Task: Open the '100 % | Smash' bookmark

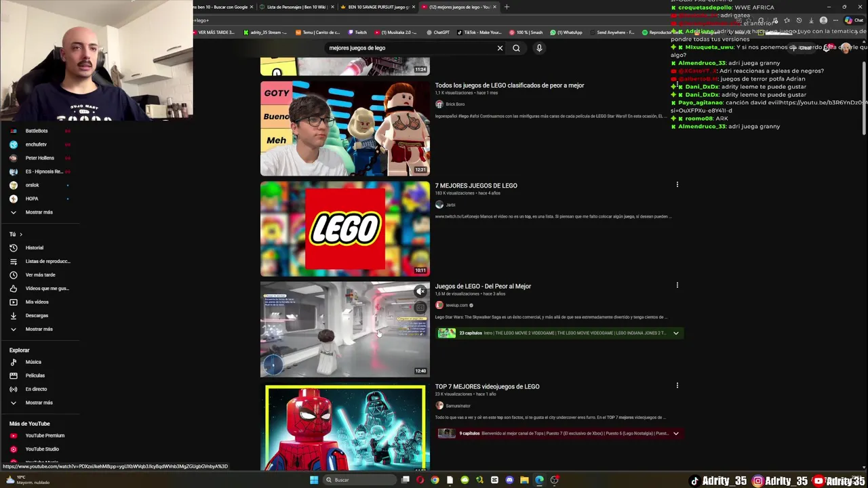Action: tap(526, 32)
